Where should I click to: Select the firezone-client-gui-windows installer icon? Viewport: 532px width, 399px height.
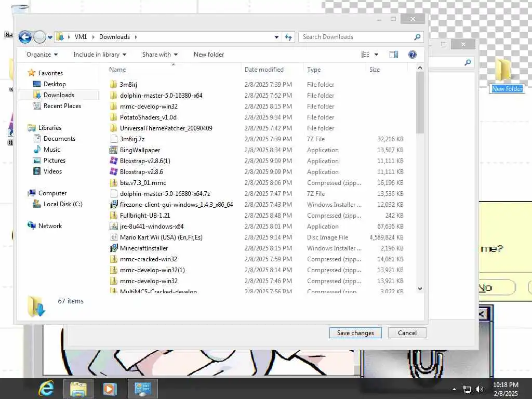tap(114, 204)
